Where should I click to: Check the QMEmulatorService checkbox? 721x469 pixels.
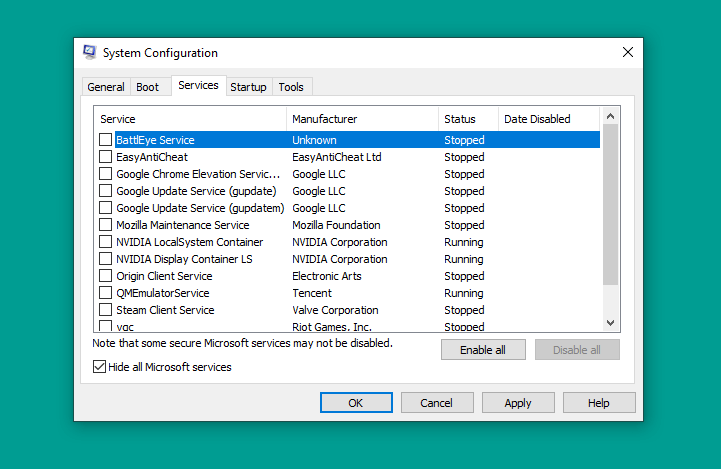click(105, 292)
